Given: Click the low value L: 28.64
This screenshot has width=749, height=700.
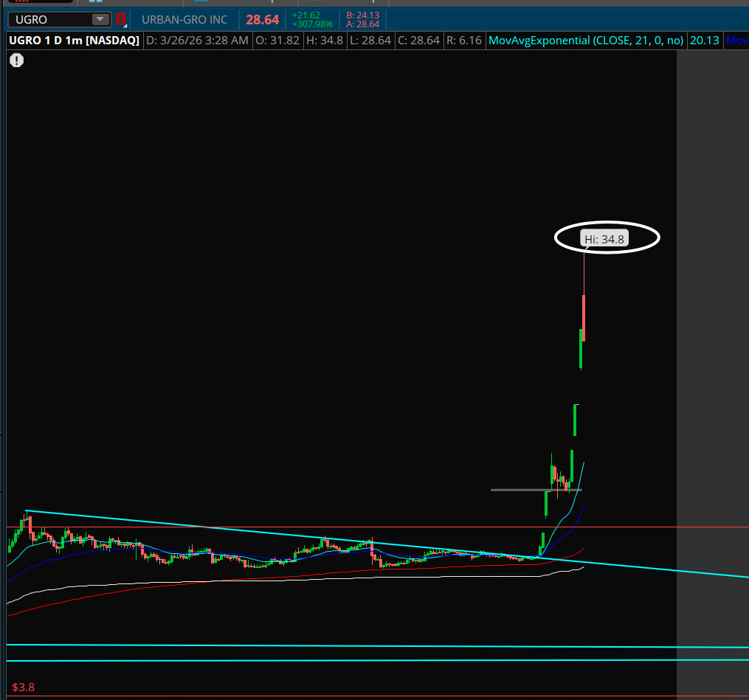Looking at the screenshot, I should pyautogui.click(x=370, y=40).
